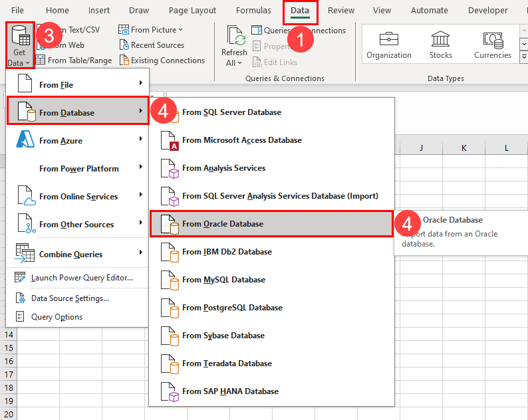The height and width of the screenshot is (420, 528).
Task: Choose the Stocks data type
Action: [440, 45]
